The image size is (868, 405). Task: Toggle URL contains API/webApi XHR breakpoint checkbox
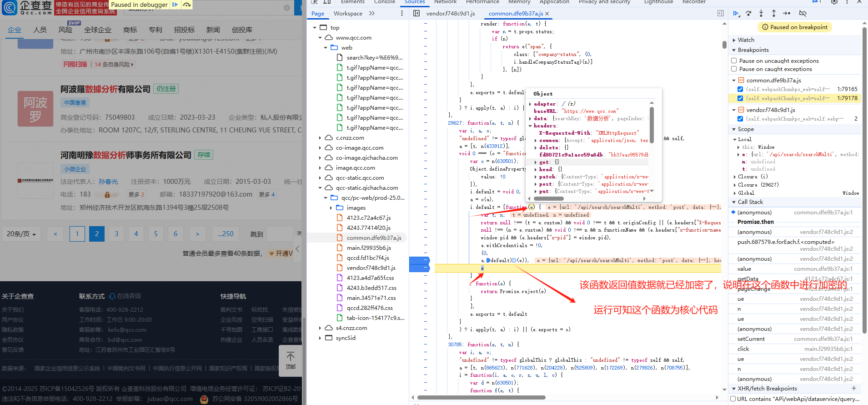click(x=733, y=399)
